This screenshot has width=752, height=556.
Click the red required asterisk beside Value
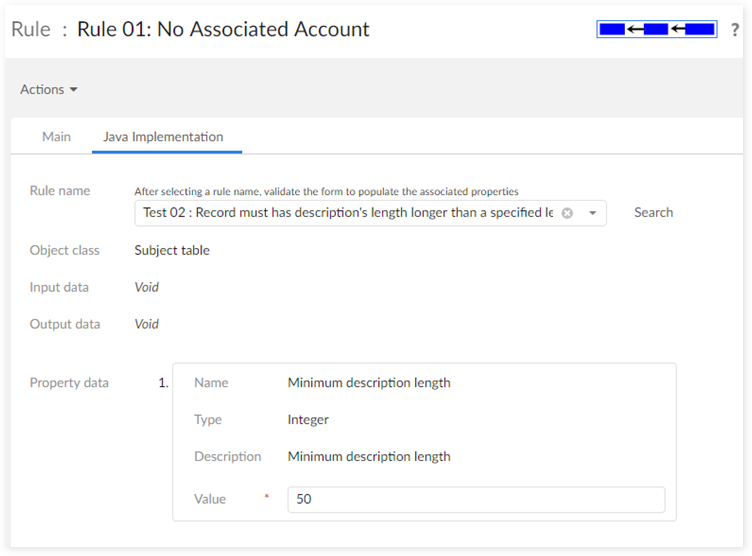[266, 498]
